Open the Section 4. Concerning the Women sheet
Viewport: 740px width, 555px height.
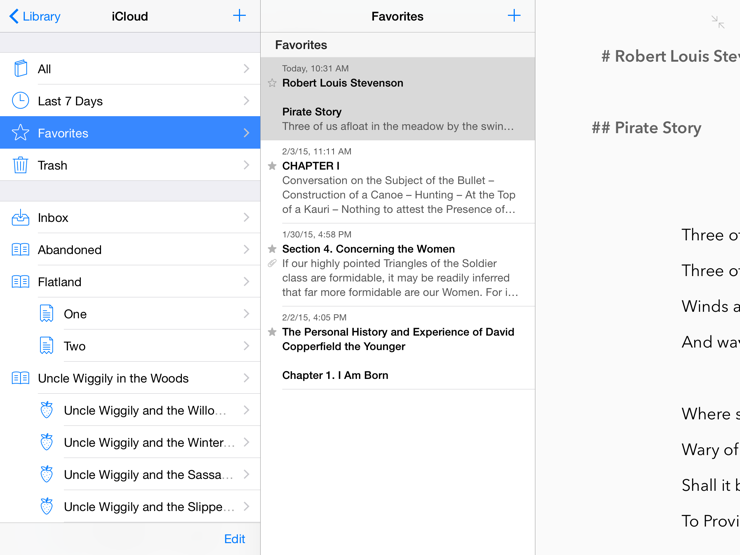click(398, 264)
